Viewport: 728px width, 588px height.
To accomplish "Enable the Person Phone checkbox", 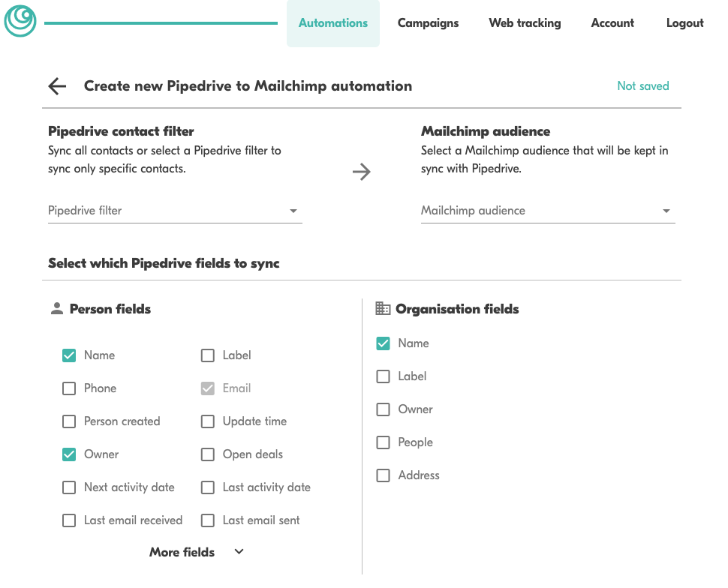I will (69, 388).
